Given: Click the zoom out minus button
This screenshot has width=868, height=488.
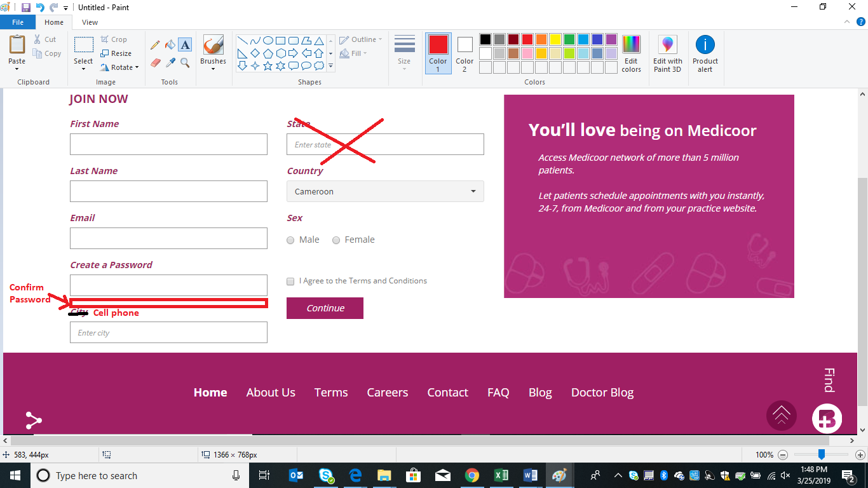Looking at the screenshot, I should pos(783,455).
